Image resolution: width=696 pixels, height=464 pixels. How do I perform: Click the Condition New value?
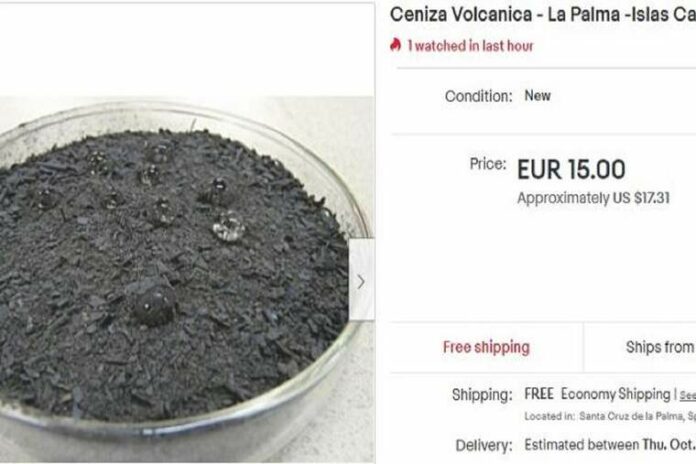[538, 95]
